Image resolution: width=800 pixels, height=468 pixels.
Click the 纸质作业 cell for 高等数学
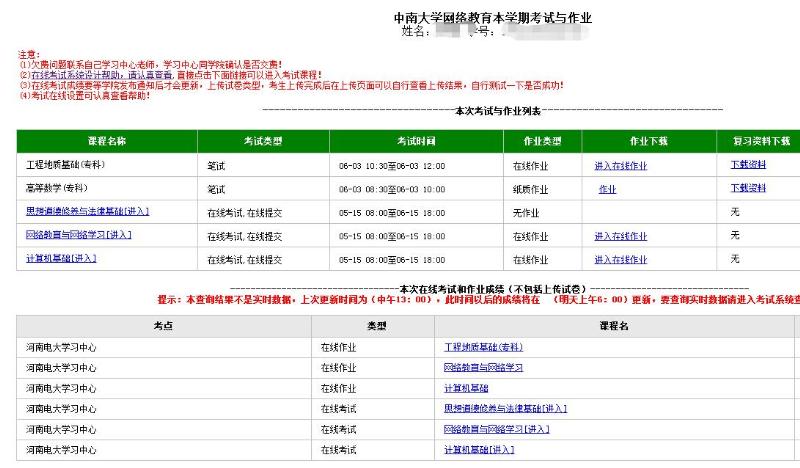[x=530, y=189]
